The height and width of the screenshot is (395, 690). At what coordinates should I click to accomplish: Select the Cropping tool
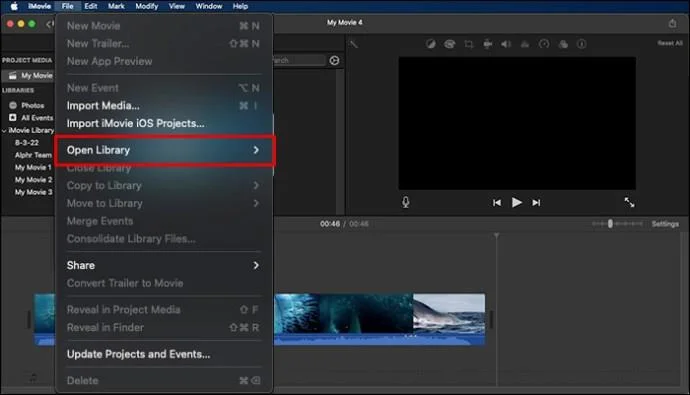pos(469,44)
